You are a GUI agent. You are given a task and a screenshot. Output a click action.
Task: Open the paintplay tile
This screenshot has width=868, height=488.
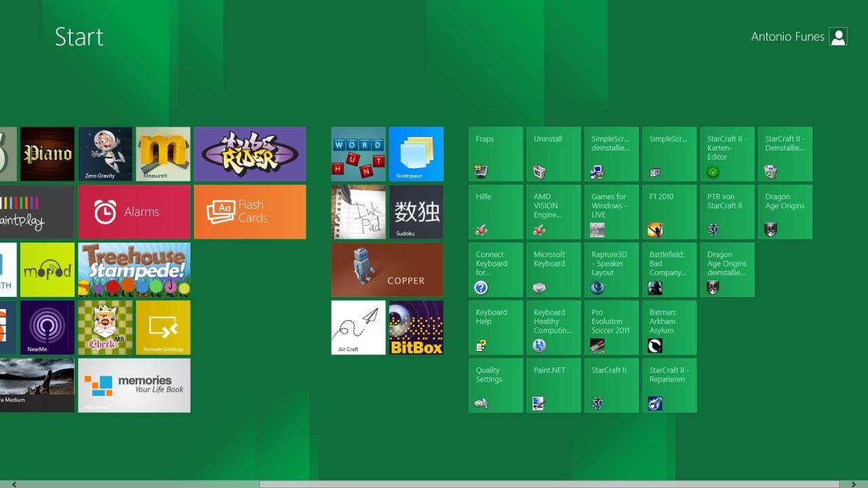pyautogui.click(x=37, y=211)
